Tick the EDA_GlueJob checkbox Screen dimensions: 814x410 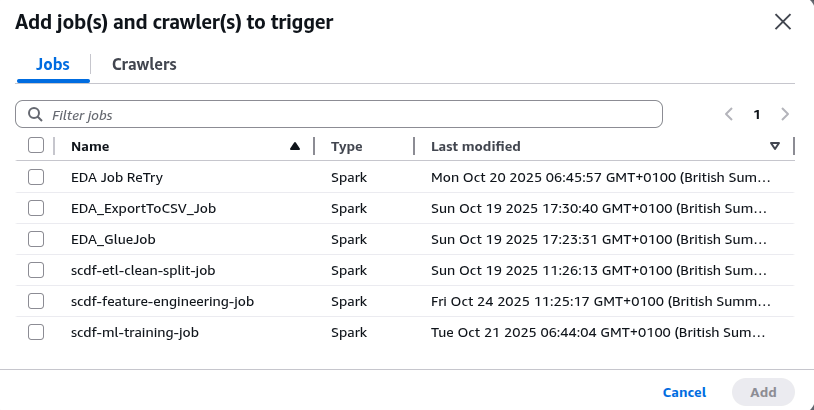(36, 239)
